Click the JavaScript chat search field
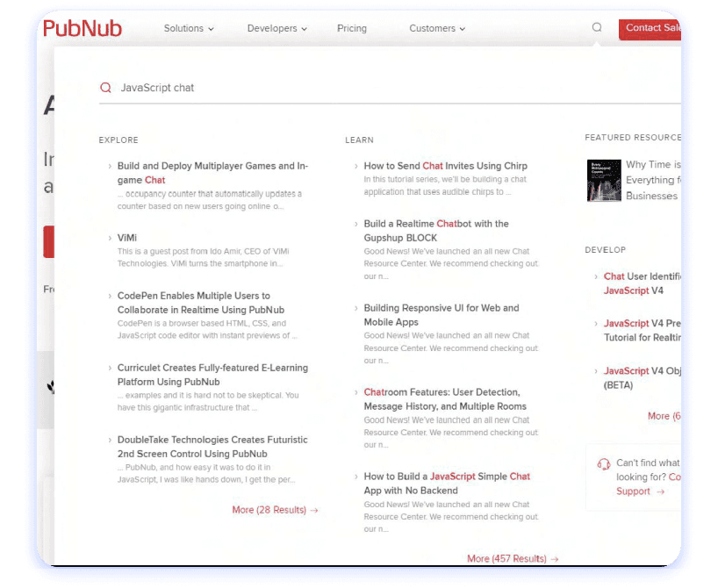Viewport: 718px width, 588px height. point(390,88)
